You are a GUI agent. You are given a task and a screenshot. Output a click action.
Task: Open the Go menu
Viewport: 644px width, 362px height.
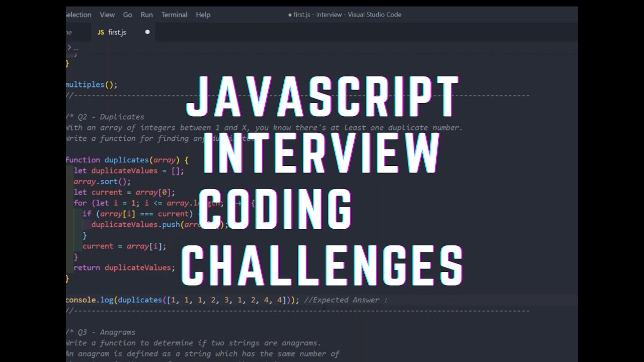pos(128,15)
